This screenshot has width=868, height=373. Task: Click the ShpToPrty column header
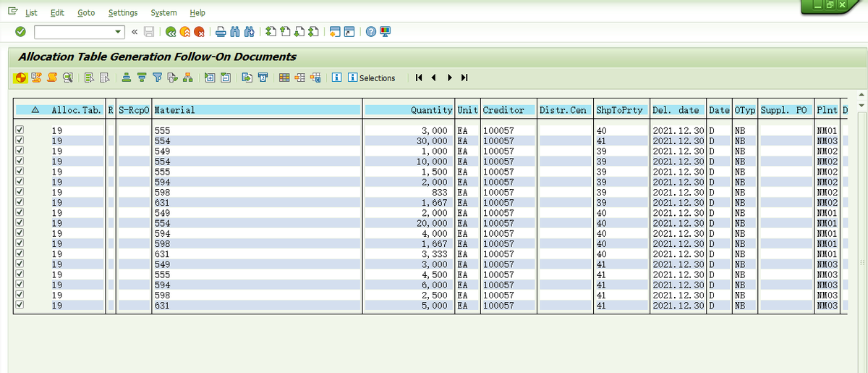(621, 110)
